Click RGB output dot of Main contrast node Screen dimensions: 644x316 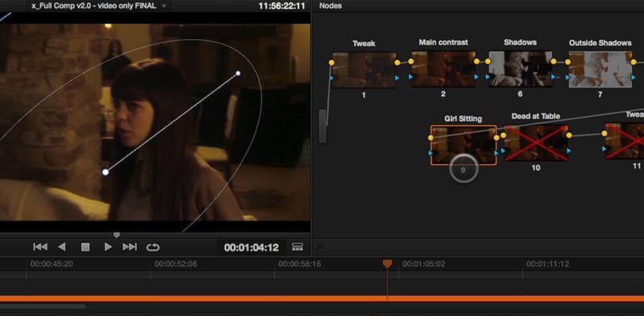[x=476, y=61]
